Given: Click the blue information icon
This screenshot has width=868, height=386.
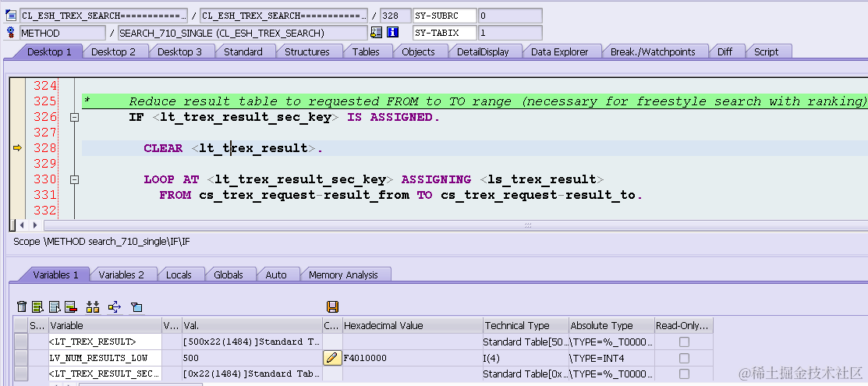Looking at the screenshot, I should (392, 33).
